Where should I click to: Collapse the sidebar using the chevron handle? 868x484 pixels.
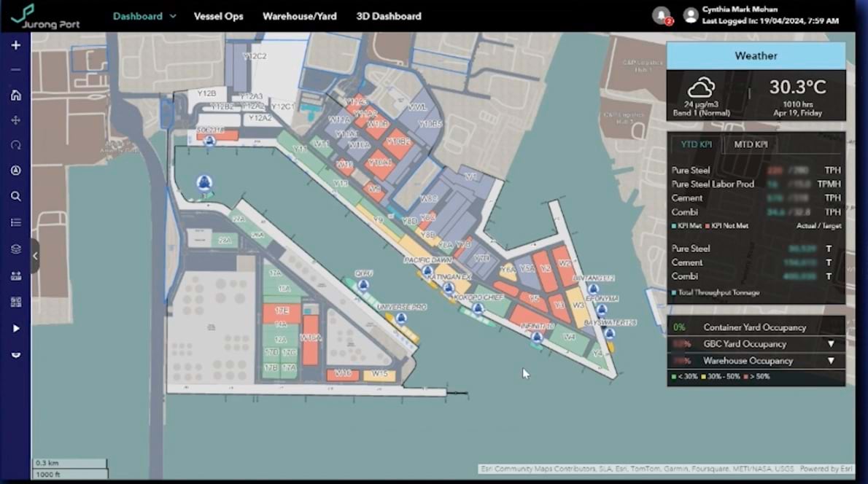pos(34,256)
